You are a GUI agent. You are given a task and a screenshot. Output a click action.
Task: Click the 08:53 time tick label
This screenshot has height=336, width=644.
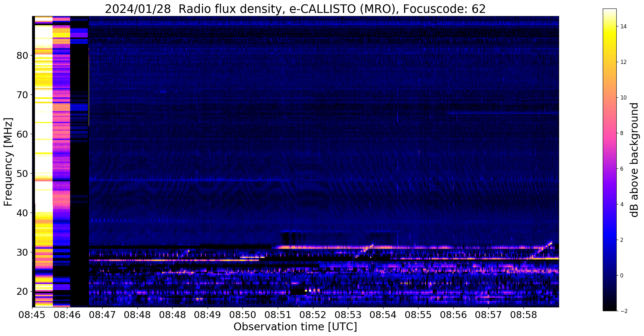tap(348, 315)
